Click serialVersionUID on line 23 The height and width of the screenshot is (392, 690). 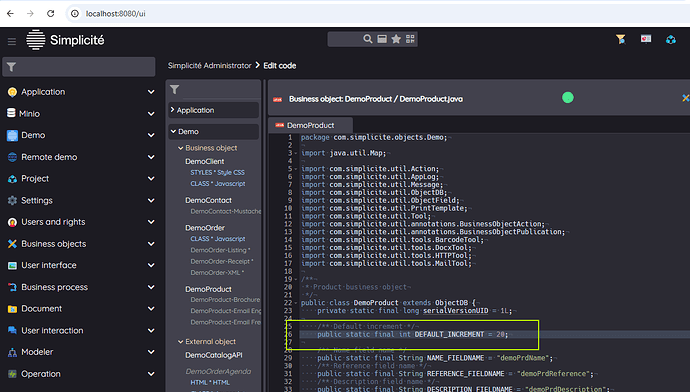pos(455,311)
